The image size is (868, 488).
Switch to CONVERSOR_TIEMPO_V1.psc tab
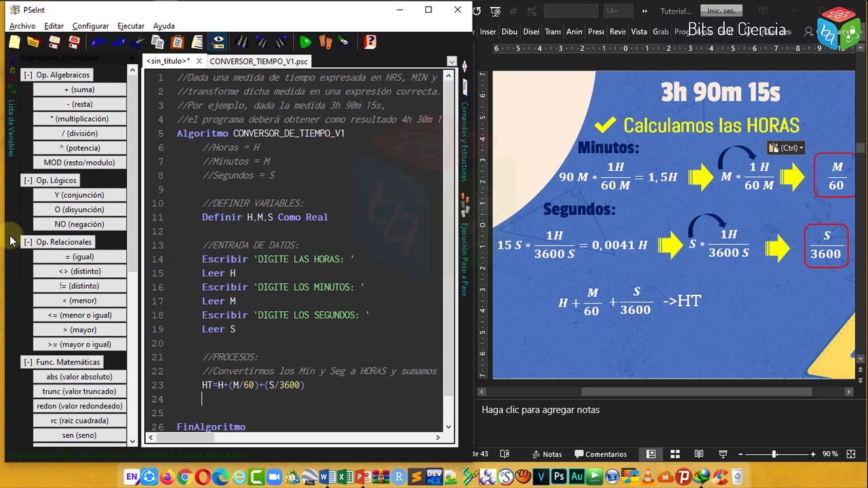(x=258, y=61)
